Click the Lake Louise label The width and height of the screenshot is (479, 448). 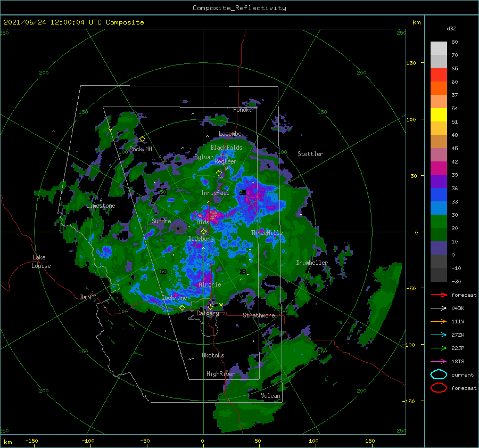coord(41,262)
